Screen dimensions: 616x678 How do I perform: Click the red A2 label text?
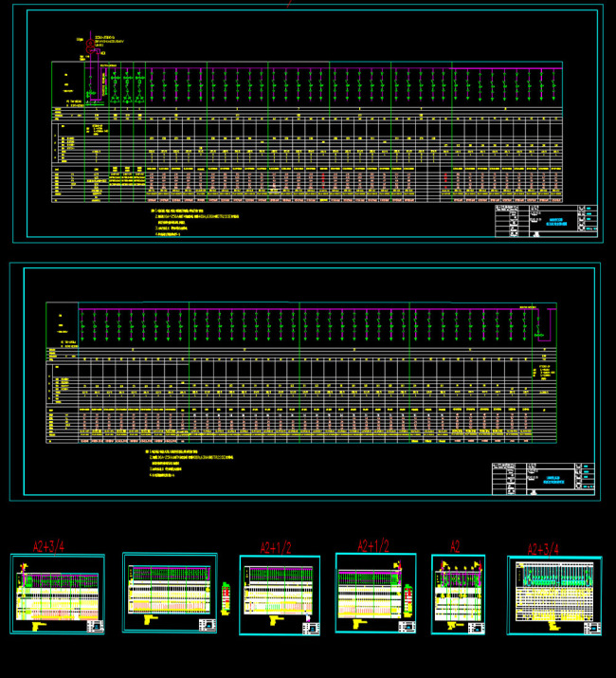coord(456,546)
